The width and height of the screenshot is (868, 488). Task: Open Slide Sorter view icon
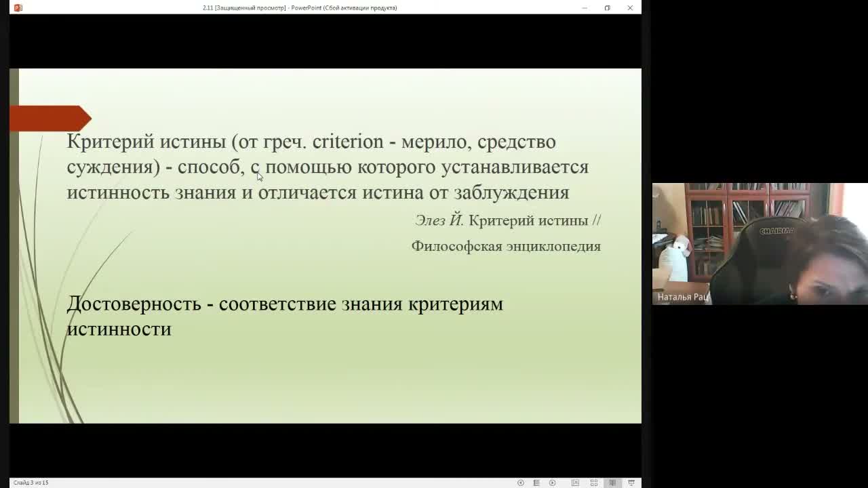[594, 483]
